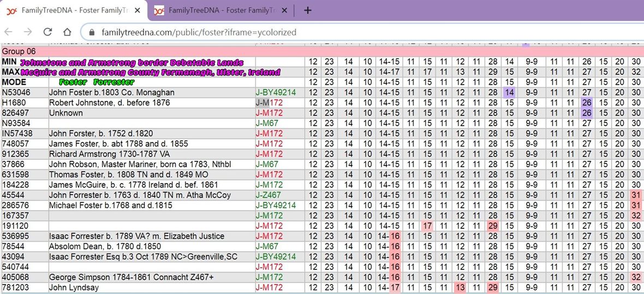Open a new tab with the plus button

pyautogui.click(x=308, y=10)
